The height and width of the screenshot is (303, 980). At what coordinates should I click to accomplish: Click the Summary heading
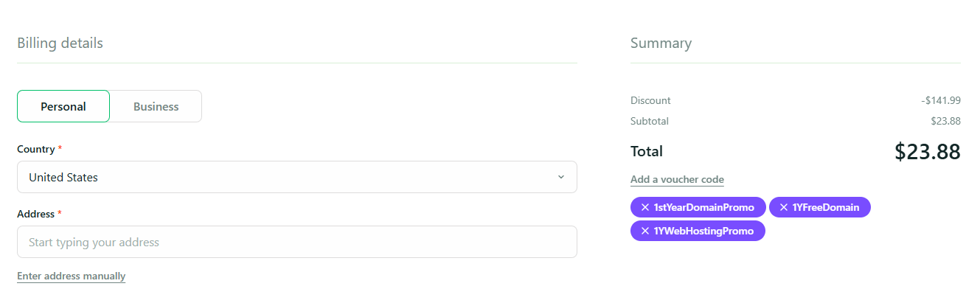pyautogui.click(x=661, y=43)
